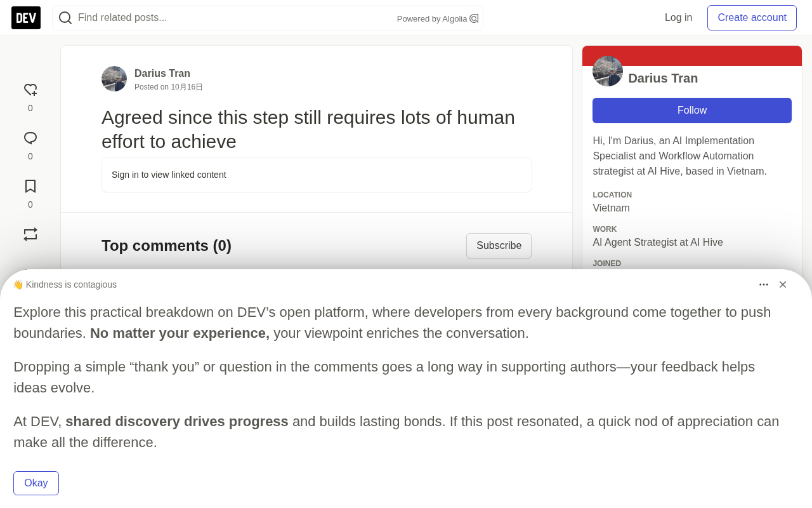
Task: Click the bold text shared discovery drives progress
Action: (x=177, y=422)
